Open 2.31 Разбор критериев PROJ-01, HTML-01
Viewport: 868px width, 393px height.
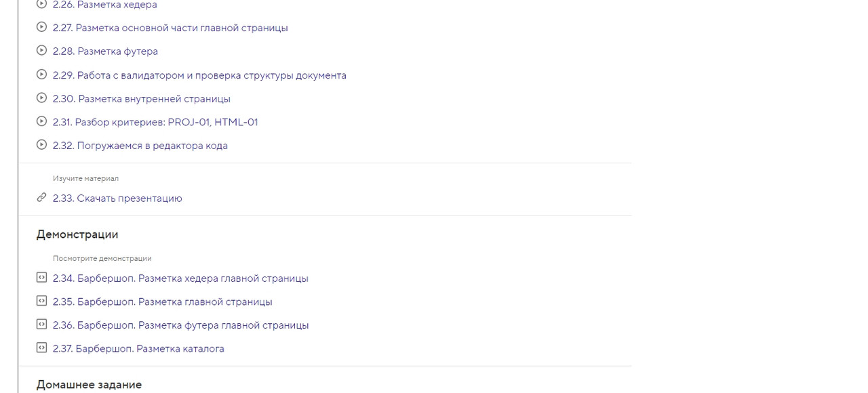coord(155,122)
